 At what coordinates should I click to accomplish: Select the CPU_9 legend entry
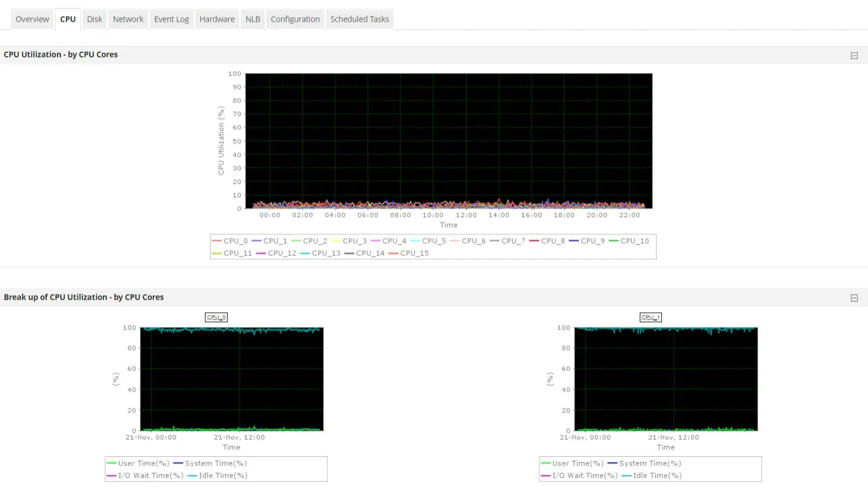click(587, 241)
